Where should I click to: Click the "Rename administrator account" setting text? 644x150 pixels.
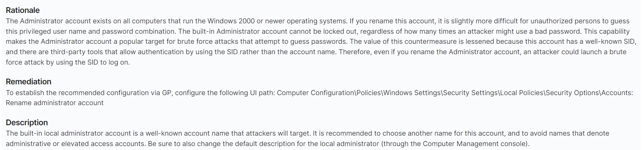point(55,103)
